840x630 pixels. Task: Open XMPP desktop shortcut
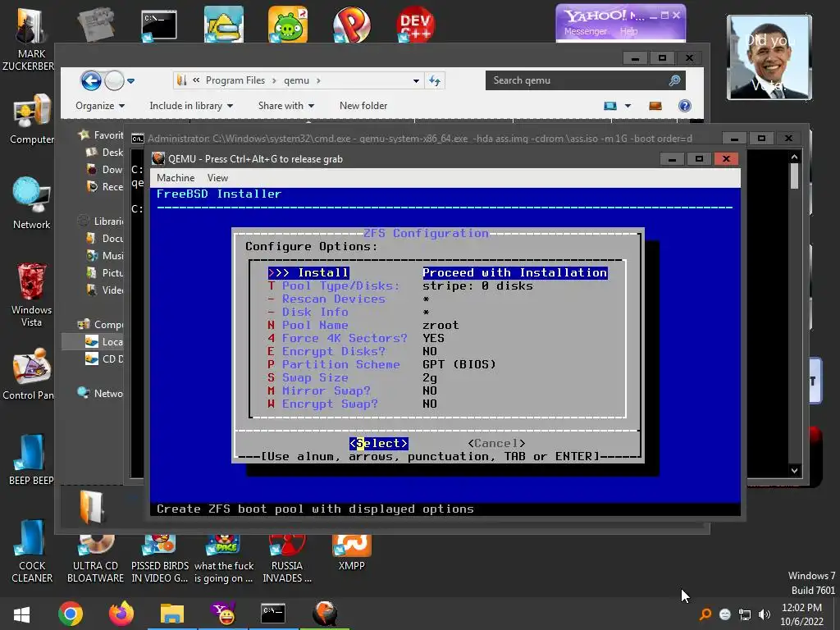[351, 553]
